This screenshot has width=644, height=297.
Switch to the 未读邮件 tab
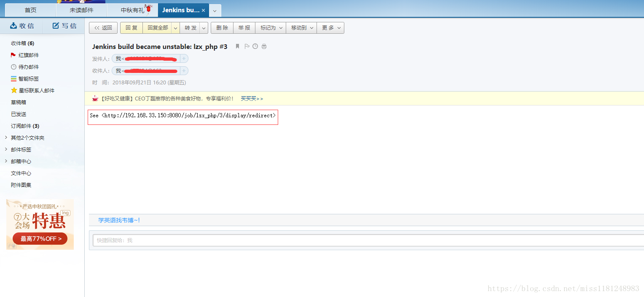[82, 10]
